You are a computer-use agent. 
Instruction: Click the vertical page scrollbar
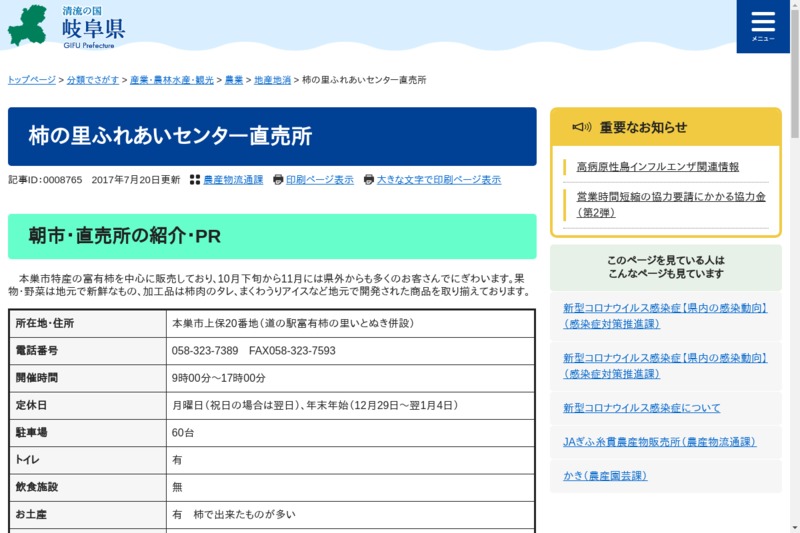[x=794, y=300]
